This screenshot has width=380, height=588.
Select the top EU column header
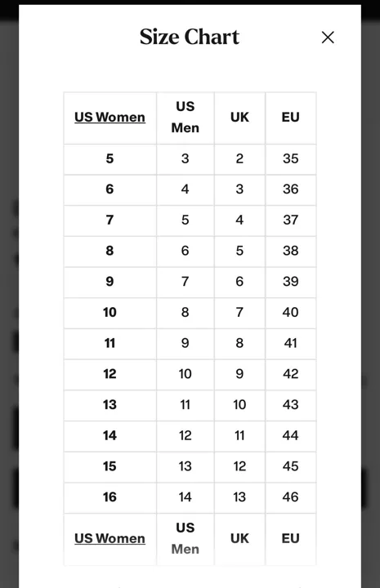tap(291, 118)
